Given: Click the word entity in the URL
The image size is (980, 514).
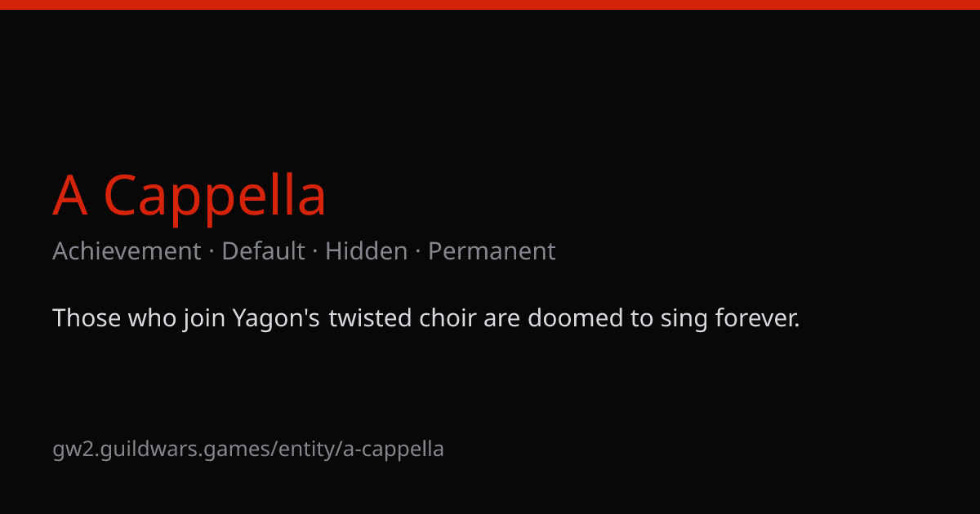Looking at the screenshot, I should coord(308,449).
